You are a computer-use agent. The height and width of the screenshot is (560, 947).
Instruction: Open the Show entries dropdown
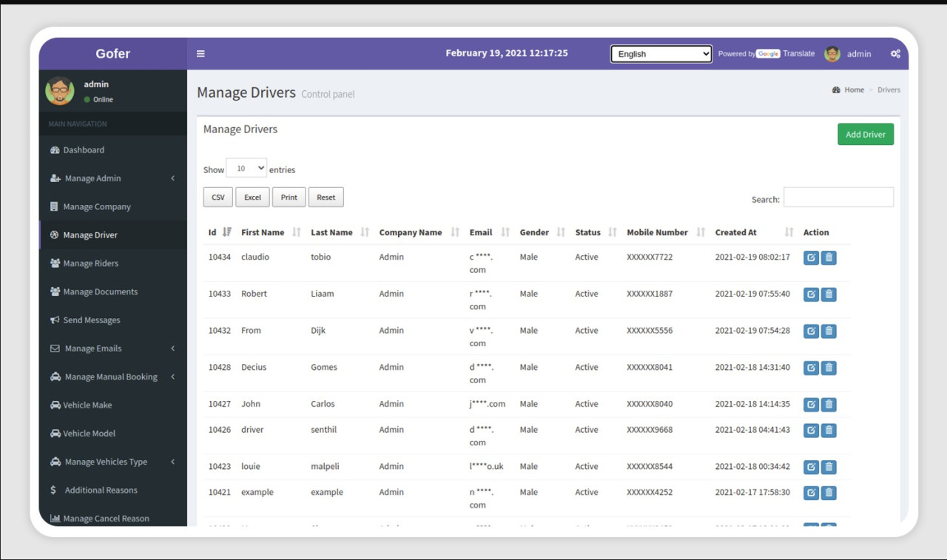coord(246,167)
